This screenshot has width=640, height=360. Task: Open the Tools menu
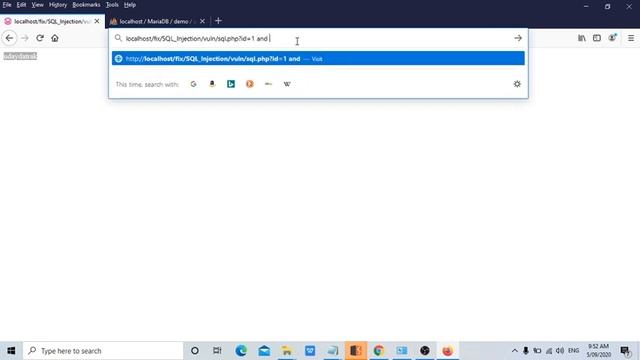(x=112, y=5)
